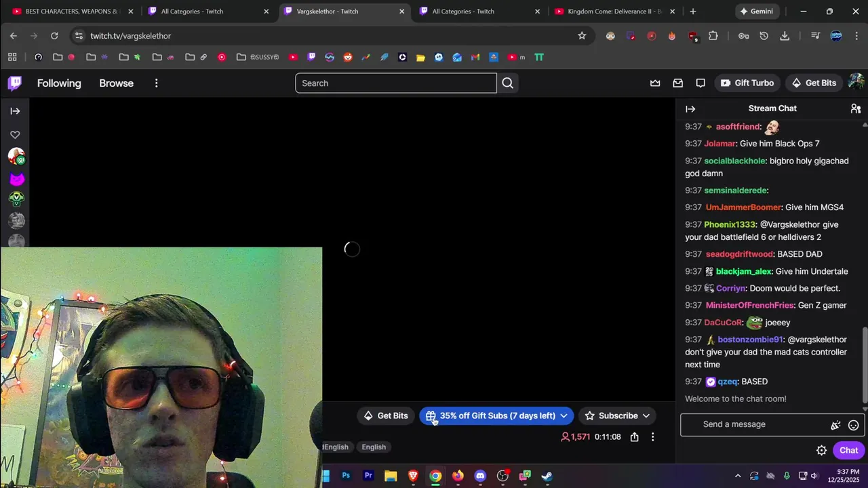Click the English tag
Screen dimensions: 868x488
click(374, 447)
